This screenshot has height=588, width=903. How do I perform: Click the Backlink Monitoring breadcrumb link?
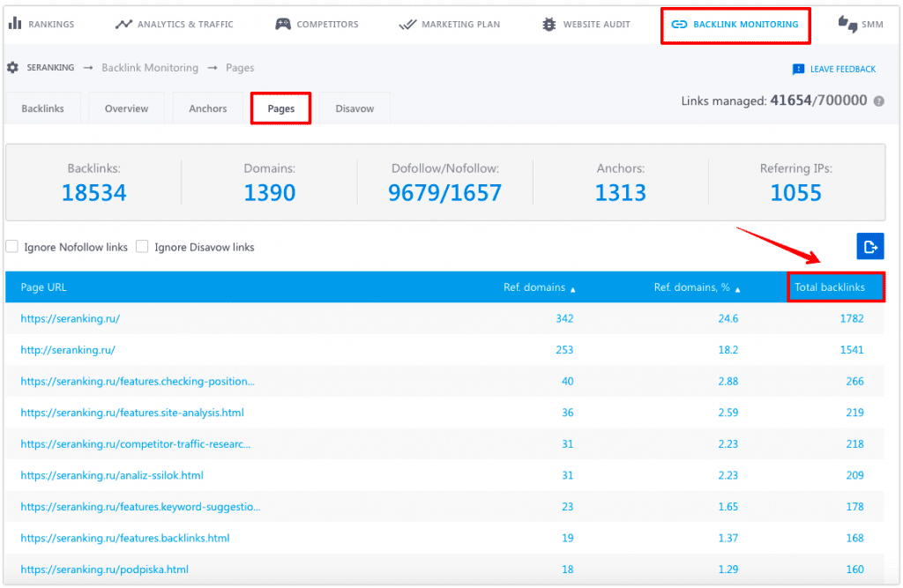click(x=150, y=67)
